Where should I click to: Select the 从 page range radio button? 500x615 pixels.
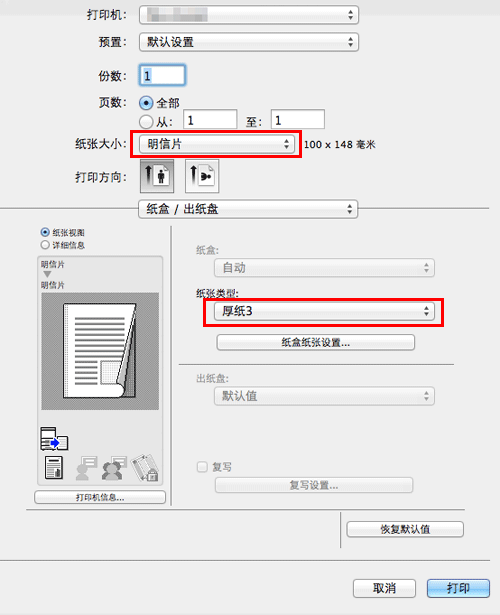pos(146,122)
